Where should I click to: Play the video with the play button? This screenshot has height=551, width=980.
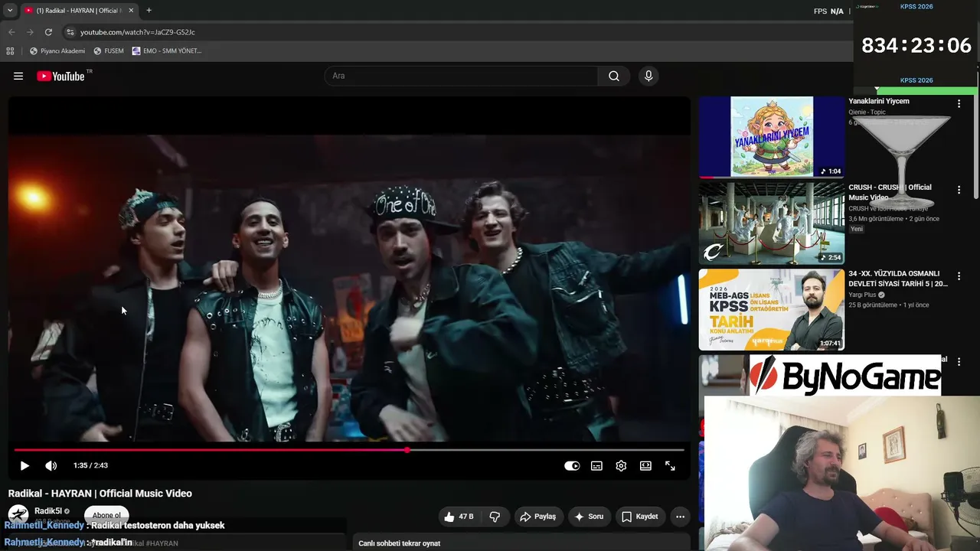[24, 465]
